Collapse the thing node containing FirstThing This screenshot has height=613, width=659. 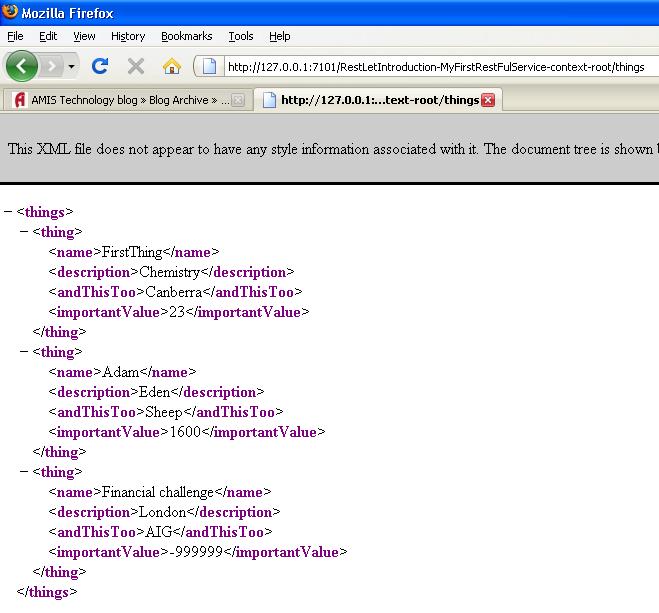click(25, 232)
